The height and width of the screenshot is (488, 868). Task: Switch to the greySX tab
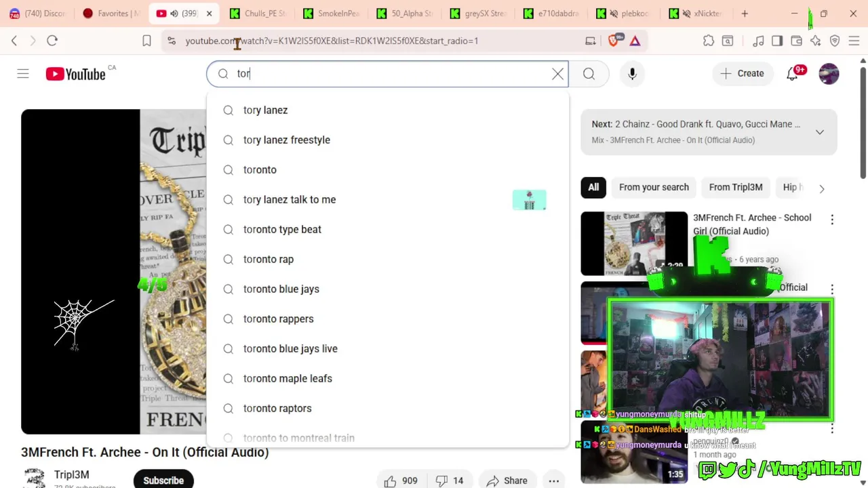(477, 14)
